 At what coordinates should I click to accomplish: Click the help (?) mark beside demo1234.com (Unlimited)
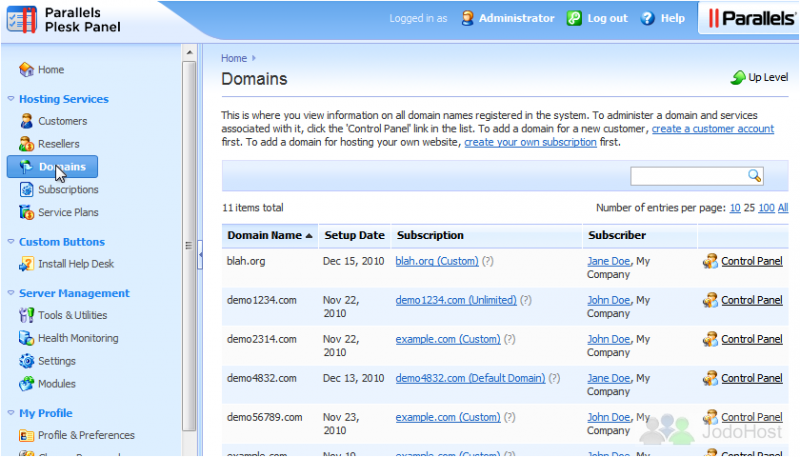click(526, 300)
